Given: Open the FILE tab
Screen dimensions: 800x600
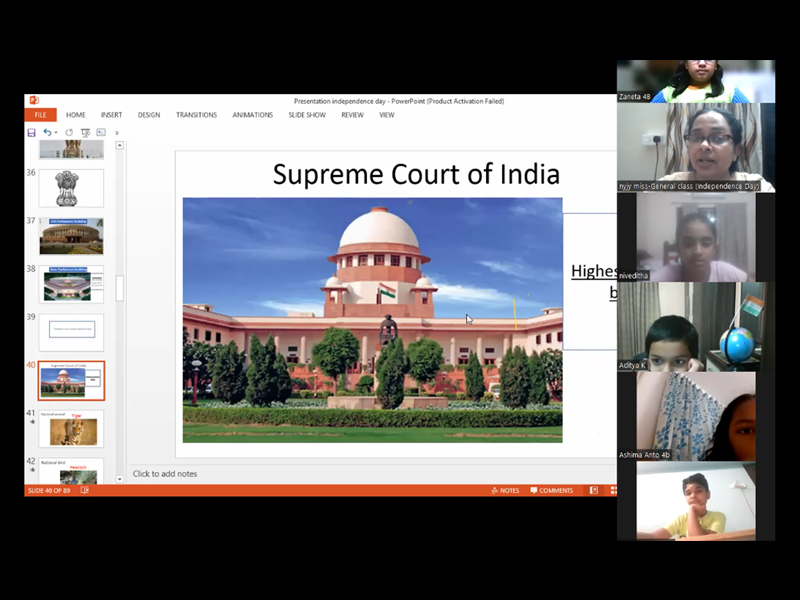Looking at the screenshot, I should pos(40,115).
